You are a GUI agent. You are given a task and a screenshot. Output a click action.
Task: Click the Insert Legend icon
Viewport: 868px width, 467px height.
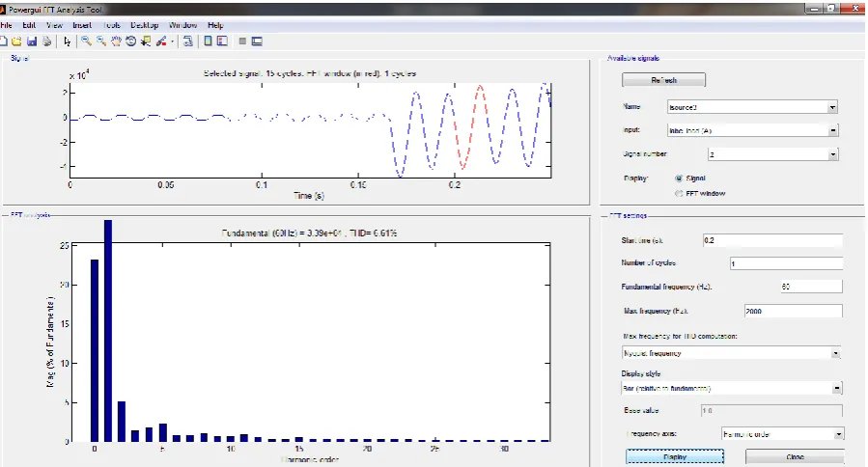[222, 41]
